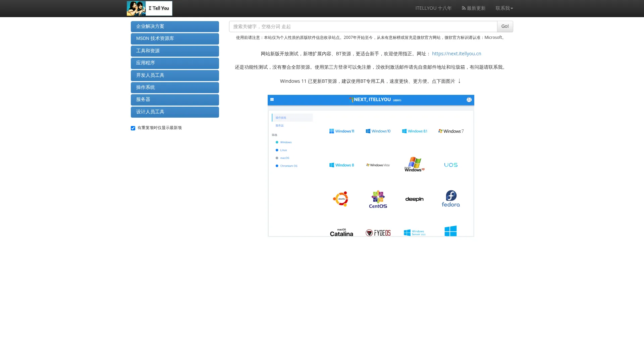Click the Fedora logo
The image size is (644, 362).
coord(450,198)
